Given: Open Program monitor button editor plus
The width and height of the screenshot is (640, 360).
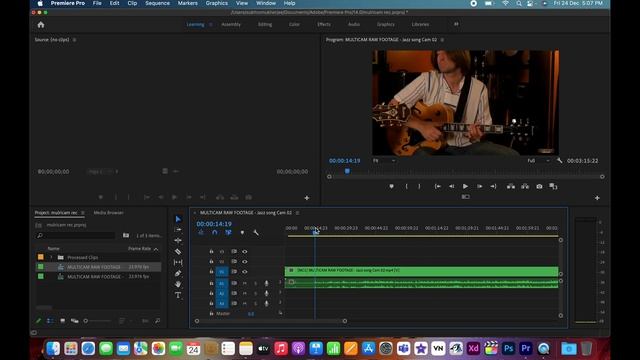Looking at the screenshot, I should click(x=597, y=198).
